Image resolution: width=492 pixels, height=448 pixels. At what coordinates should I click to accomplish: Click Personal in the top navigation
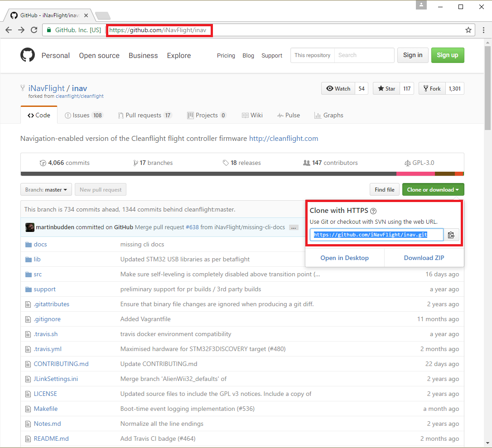point(56,56)
